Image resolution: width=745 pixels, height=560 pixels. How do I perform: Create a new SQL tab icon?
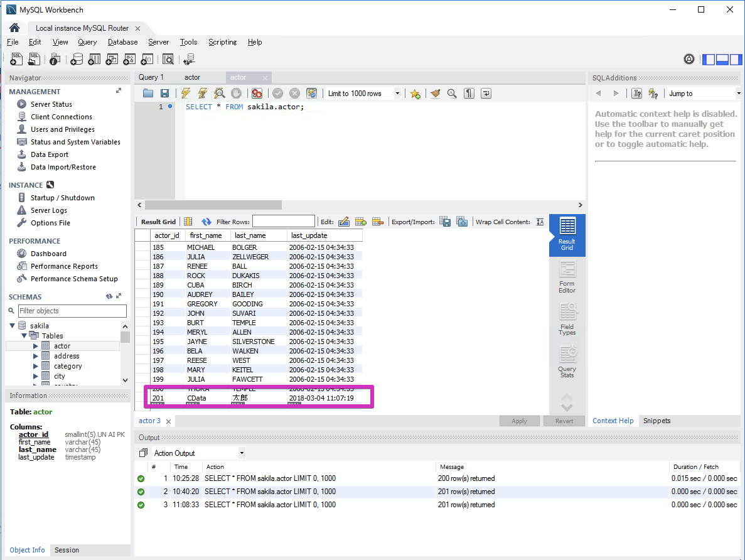[16, 59]
